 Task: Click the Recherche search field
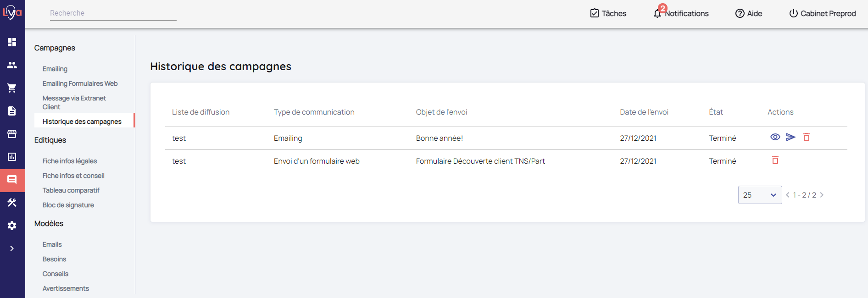click(x=113, y=13)
